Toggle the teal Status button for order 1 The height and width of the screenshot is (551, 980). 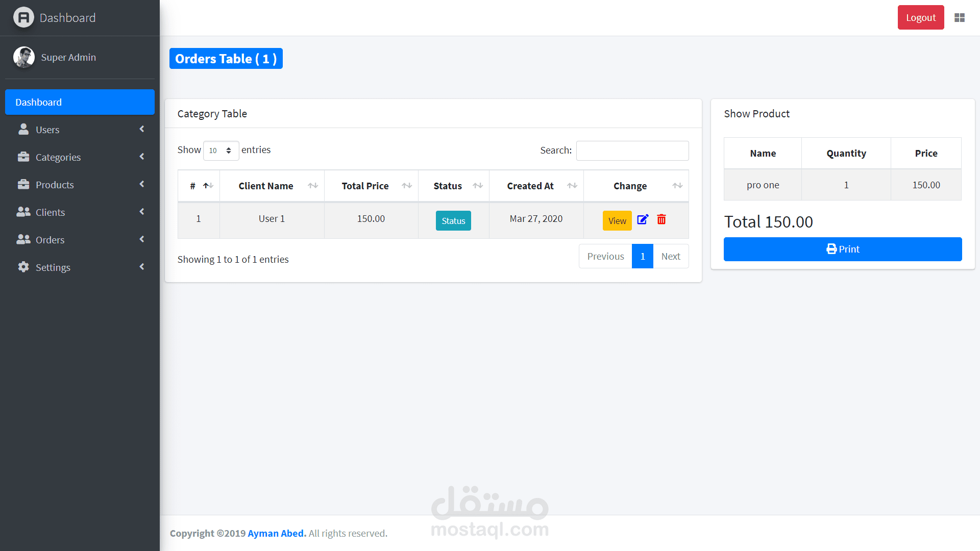tap(453, 221)
